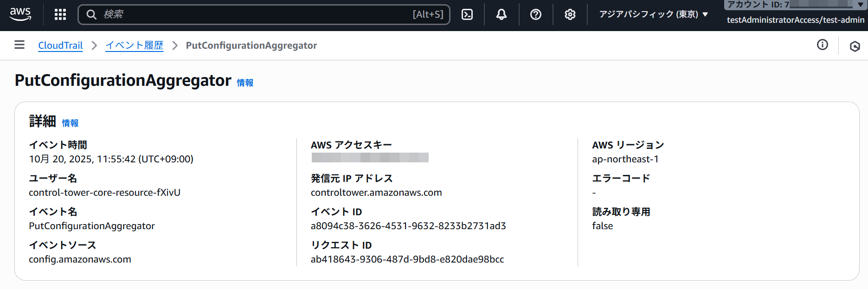Image resolution: width=868 pixels, height=289 pixels.
Task: Click the user name control-tower-core-resource-fXivU
Action: (104, 193)
